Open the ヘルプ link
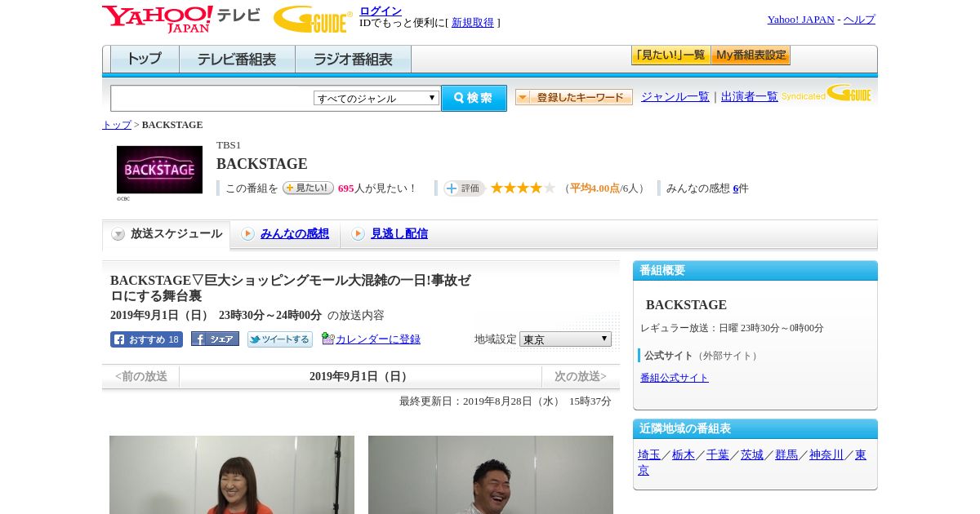 click(859, 20)
